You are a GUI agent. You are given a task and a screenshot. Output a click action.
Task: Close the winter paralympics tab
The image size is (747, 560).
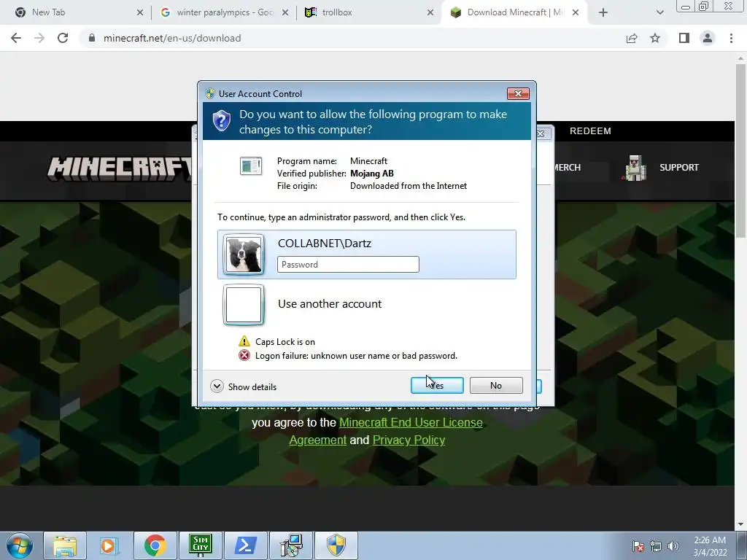[x=285, y=12]
